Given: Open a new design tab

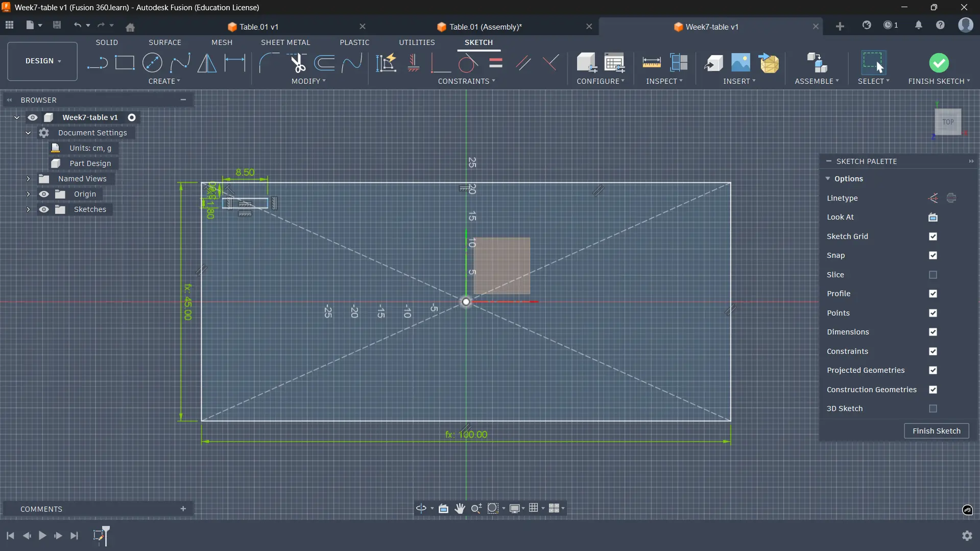Looking at the screenshot, I should 840,26.
